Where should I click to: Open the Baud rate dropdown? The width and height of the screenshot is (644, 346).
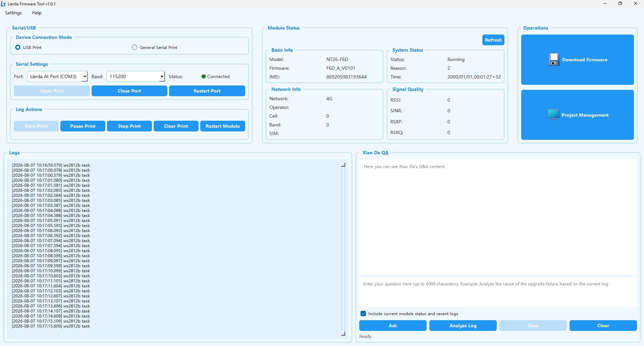pos(162,76)
